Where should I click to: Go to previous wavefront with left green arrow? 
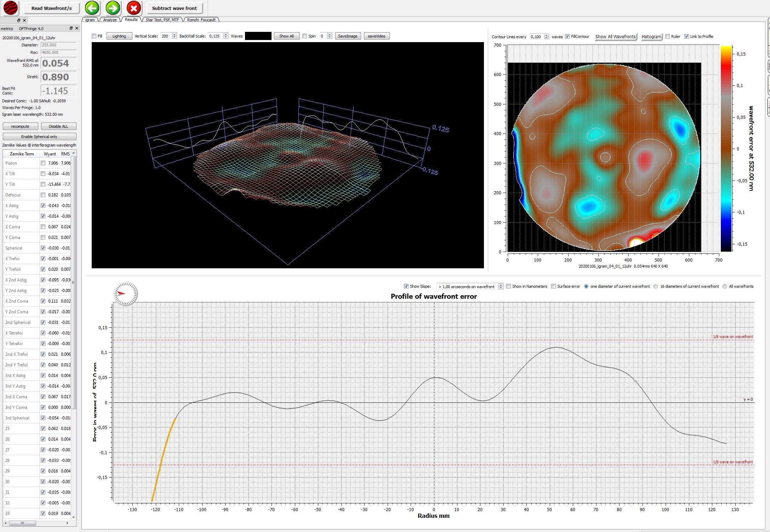click(x=92, y=8)
